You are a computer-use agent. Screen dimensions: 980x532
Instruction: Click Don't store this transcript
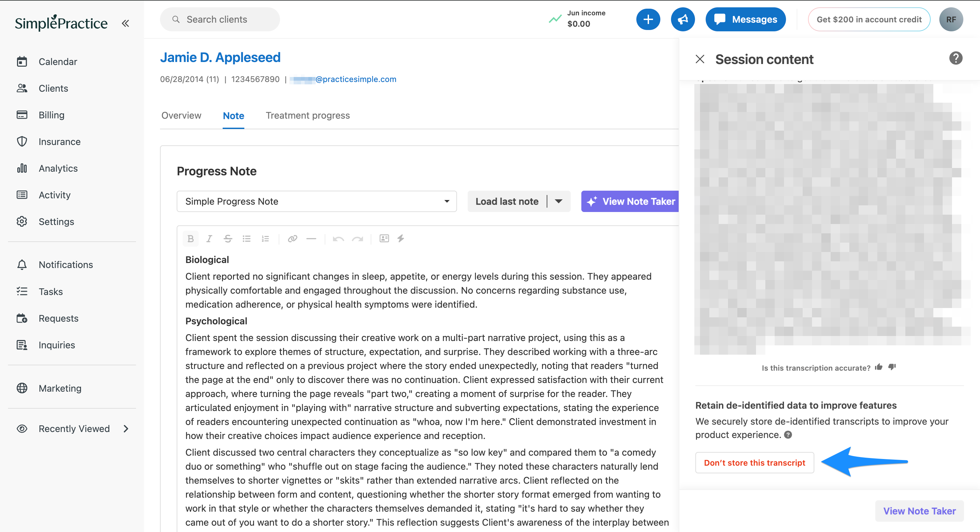coord(754,463)
